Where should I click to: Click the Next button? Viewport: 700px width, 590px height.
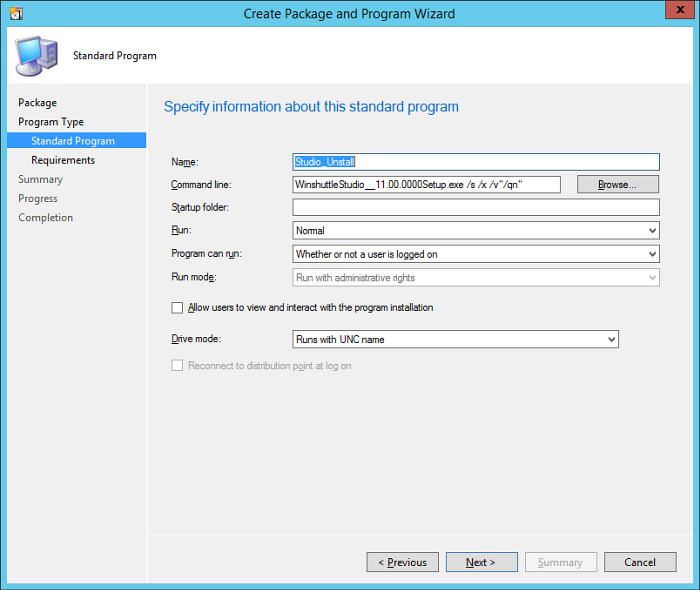pos(481,562)
